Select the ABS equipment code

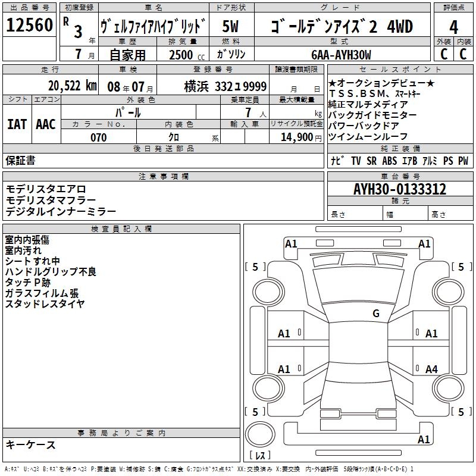click(390, 161)
